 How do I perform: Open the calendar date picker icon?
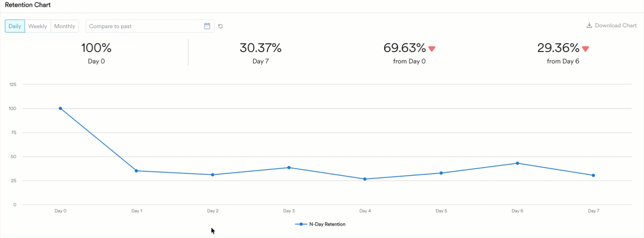[207, 26]
